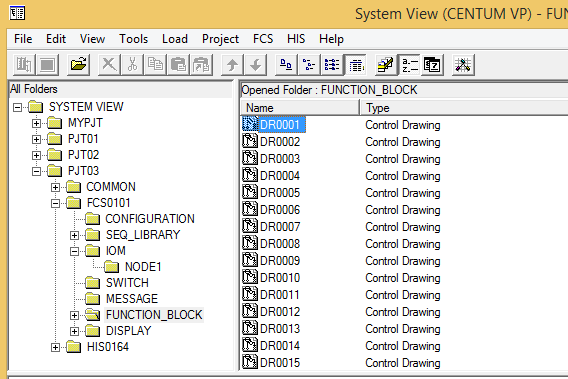The height and width of the screenshot is (379, 568).
Task: Click the FUNCTION_BLOCK open folder icon
Action: pyautogui.click(x=93, y=315)
